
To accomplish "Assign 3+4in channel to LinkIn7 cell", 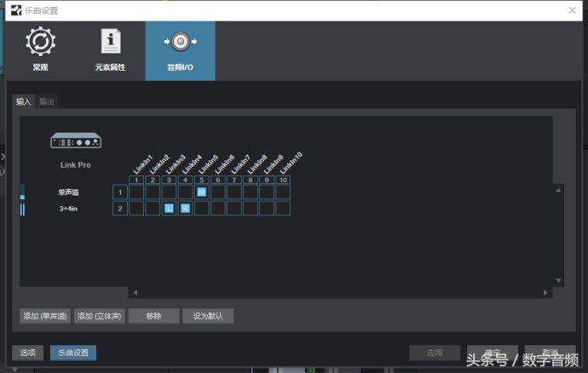I will point(234,209).
